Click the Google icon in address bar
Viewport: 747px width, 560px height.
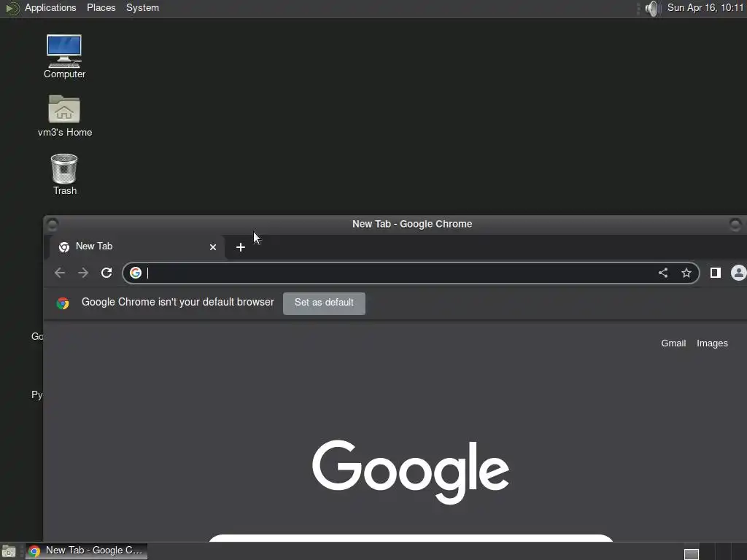(x=136, y=273)
